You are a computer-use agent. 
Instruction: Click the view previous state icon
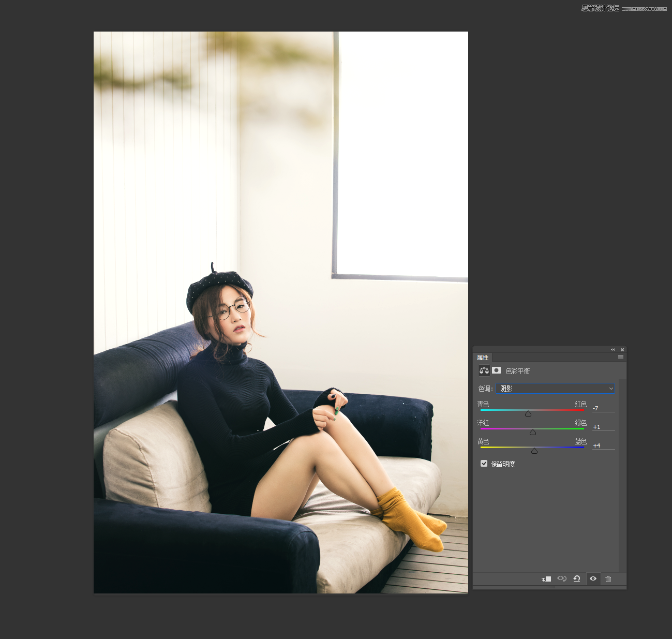[562, 579]
